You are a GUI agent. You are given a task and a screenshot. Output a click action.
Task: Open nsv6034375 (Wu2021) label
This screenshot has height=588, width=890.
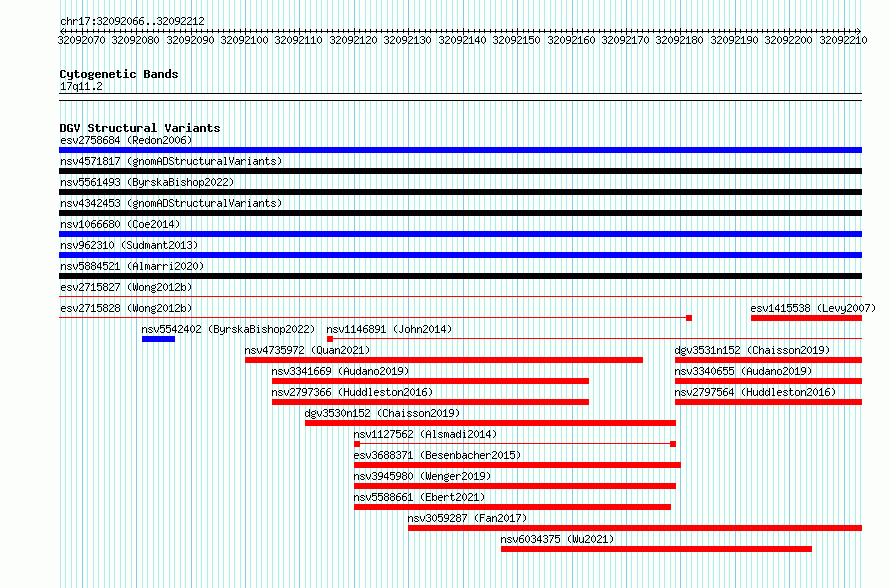point(557,539)
